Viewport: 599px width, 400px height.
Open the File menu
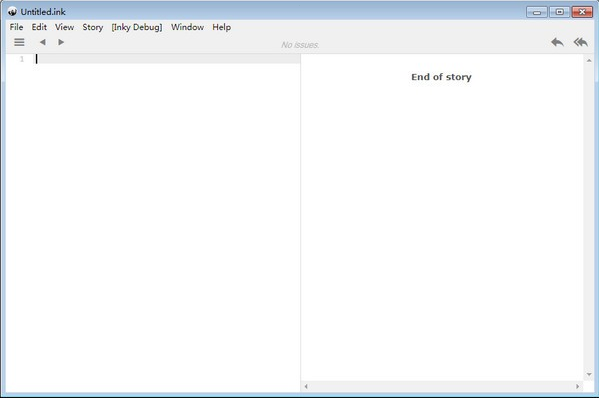[x=16, y=27]
